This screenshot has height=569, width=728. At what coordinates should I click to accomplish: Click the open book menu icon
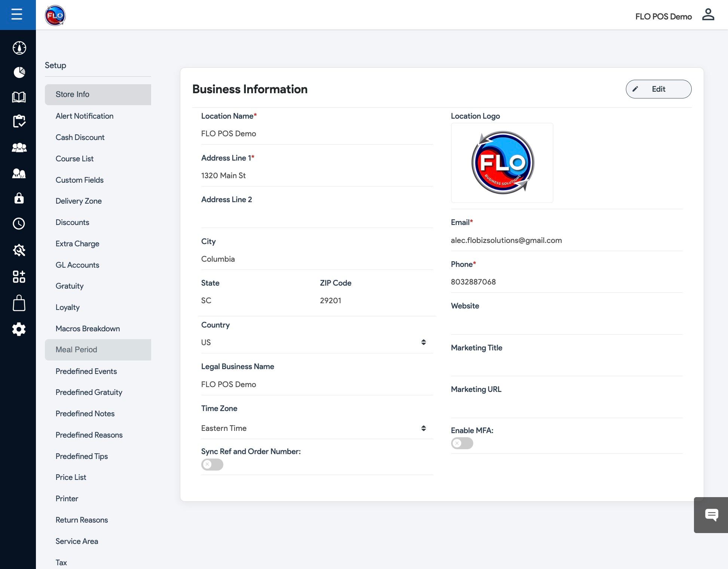pyautogui.click(x=19, y=97)
